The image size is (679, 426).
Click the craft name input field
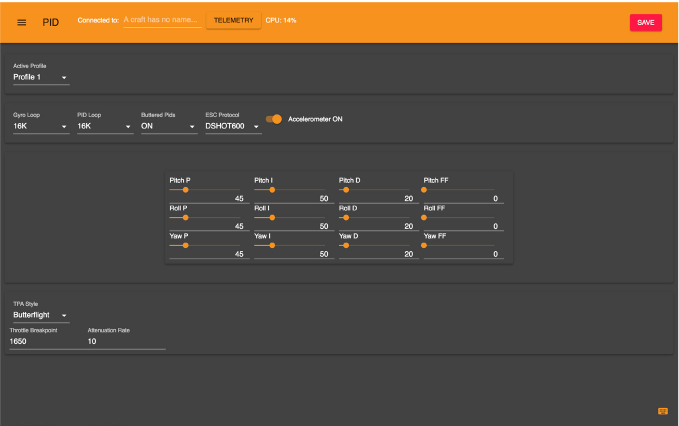point(162,20)
